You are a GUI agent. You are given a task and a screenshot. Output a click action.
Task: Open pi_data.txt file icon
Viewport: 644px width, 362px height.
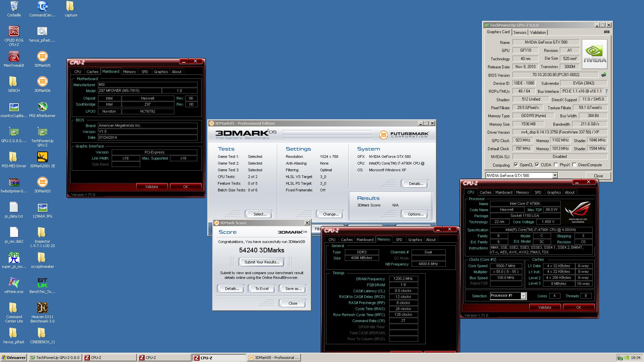pyautogui.click(x=14, y=207)
